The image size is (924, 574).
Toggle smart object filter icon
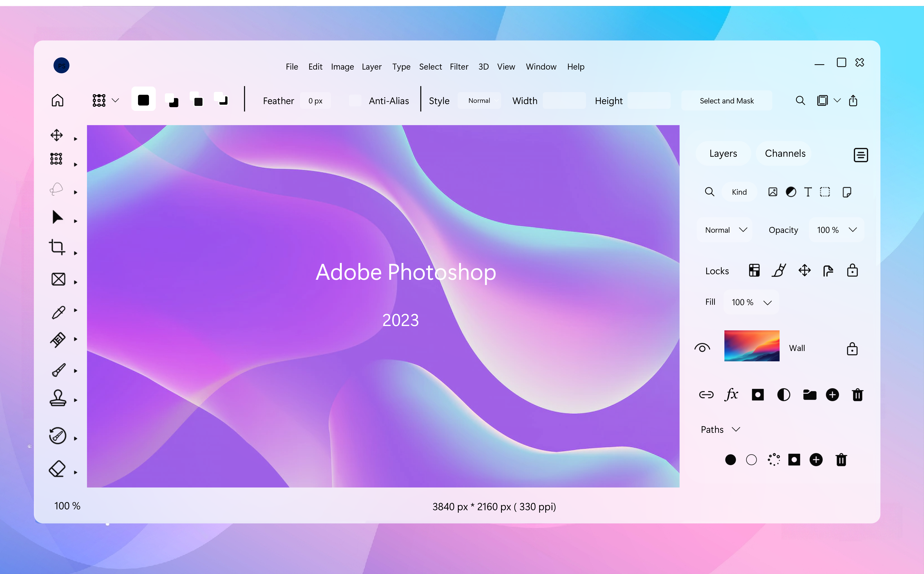pos(847,192)
